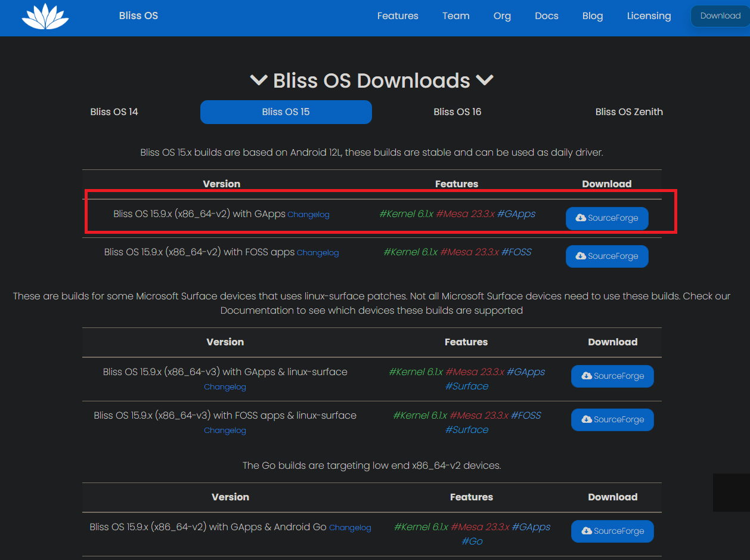750x560 pixels.
Task: Click the Download button in the header
Action: click(720, 16)
